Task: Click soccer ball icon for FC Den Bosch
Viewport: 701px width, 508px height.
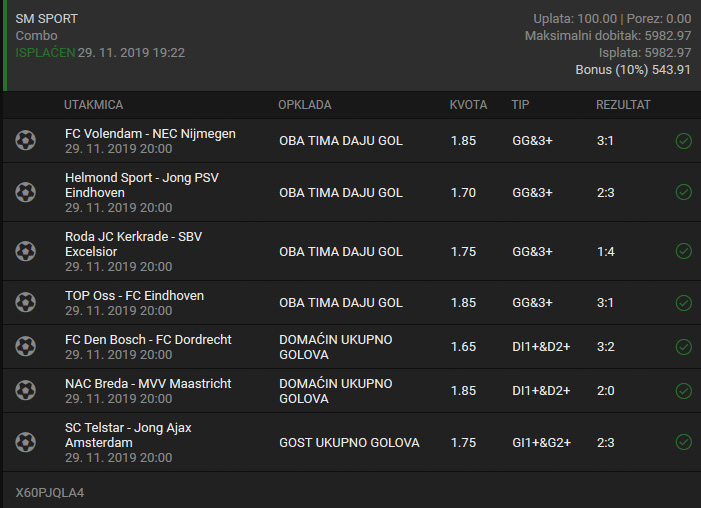Action: click(x=25, y=347)
